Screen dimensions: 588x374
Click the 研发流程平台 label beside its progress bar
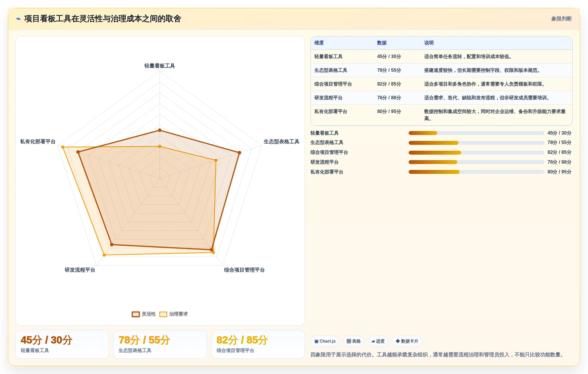click(x=325, y=162)
